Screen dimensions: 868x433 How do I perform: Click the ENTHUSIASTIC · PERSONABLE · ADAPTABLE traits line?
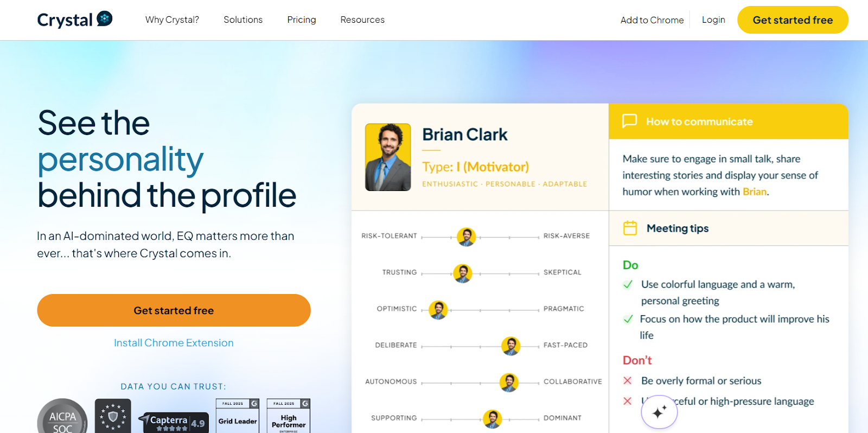pyautogui.click(x=505, y=184)
